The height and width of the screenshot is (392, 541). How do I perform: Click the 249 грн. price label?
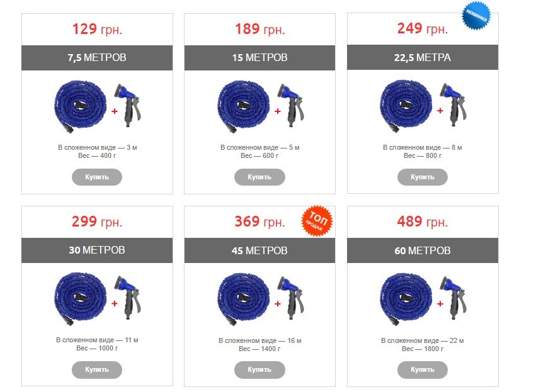click(x=423, y=28)
